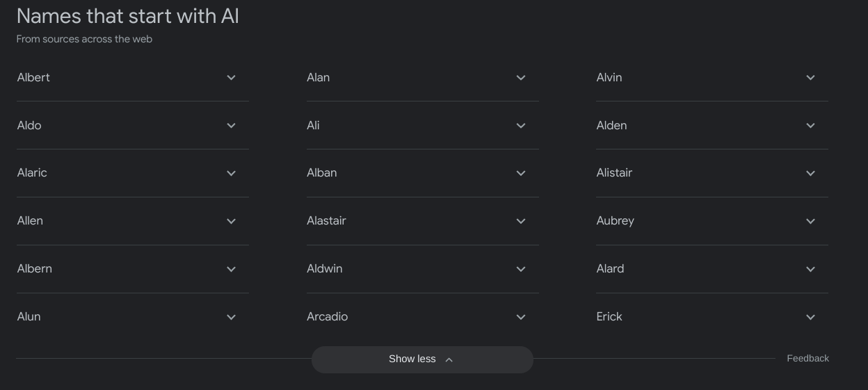Screen dimensions: 868x390
Task: Expand the Alard name arrow
Action: pyautogui.click(x=810, y=269)
